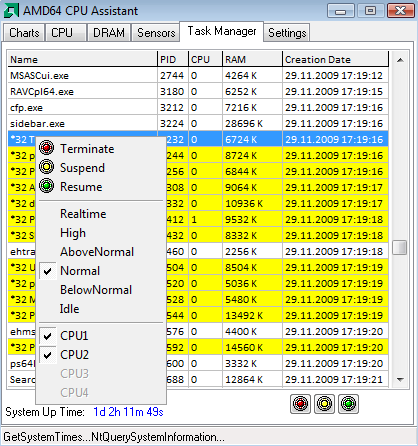This screenshot has width=418, height=446.
Task: Click the GetSystemTimes status bar text
Action: coord(114,437)
